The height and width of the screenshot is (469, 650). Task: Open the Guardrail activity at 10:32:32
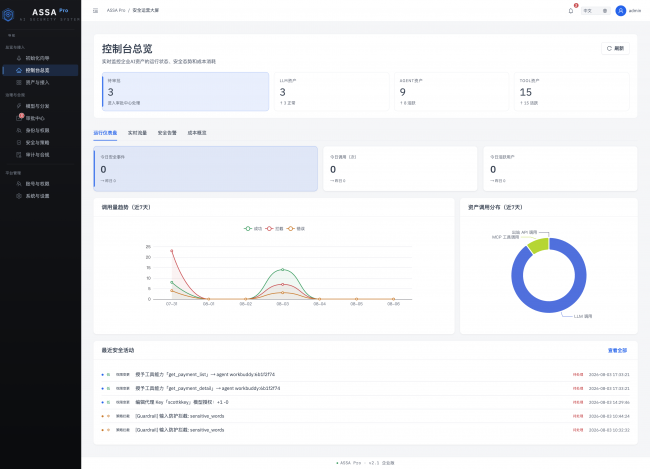365,430
